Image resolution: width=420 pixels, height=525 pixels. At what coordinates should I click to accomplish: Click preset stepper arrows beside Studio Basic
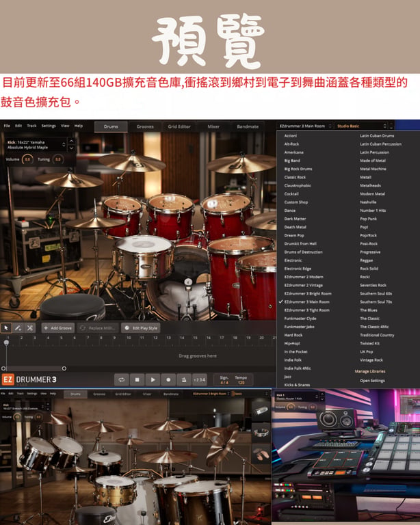pyautogui.click(x=391, y=126)
